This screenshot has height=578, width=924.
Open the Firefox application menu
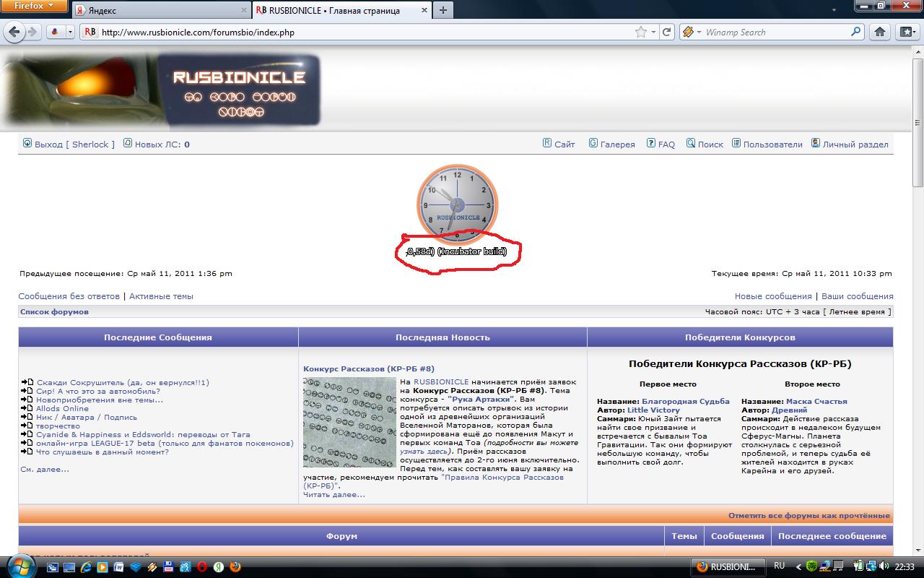click(35, 7)
